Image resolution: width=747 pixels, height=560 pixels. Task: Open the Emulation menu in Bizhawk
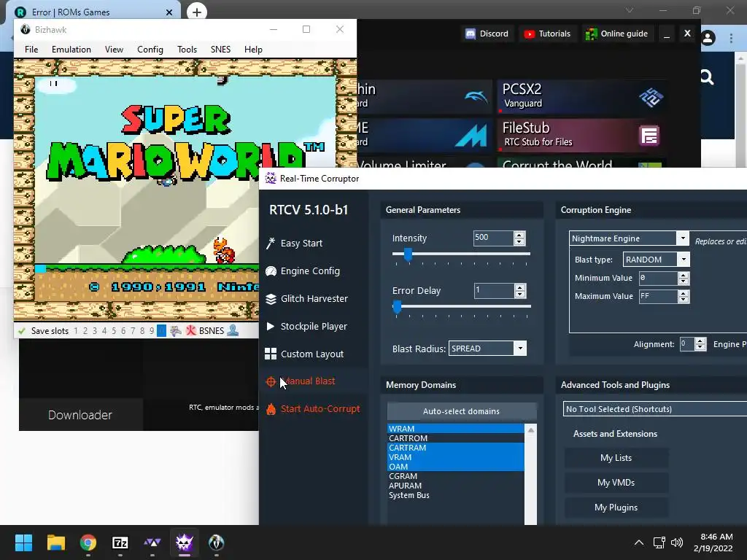pyautogui.click(x=71, y=50)
